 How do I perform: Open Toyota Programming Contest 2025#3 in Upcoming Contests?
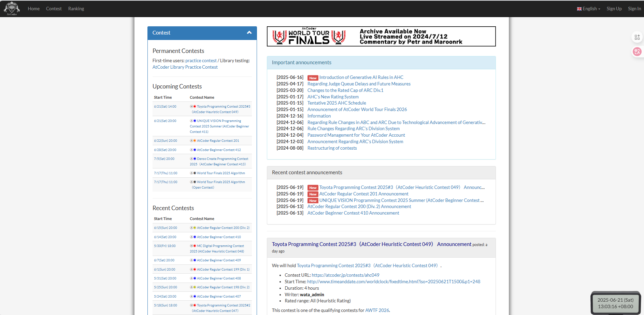point(221,109)
